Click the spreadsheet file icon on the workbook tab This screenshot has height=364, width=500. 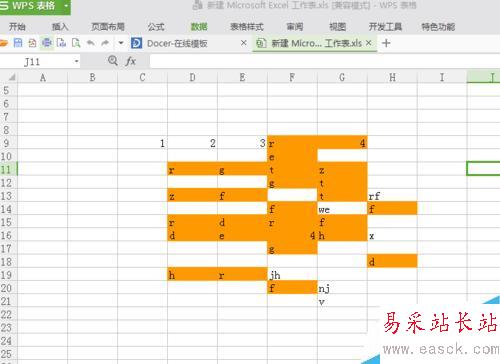click(x=261, y=43)
